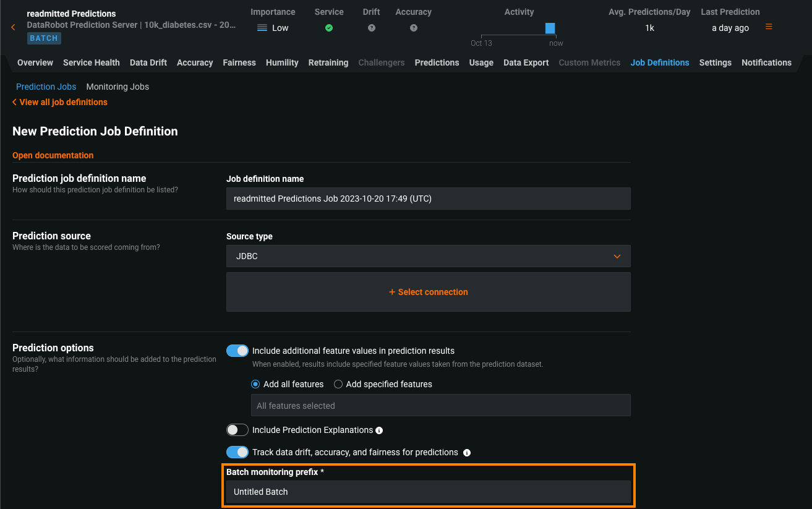Click info icon next to Prediction Explanations
The height and width of the screenshot is (509, 812).
[379, 430]
